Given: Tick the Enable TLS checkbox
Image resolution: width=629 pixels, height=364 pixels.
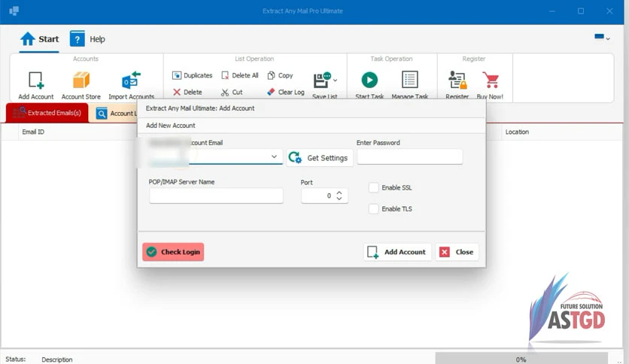Looking at the screenshot, I should (373, 209).
